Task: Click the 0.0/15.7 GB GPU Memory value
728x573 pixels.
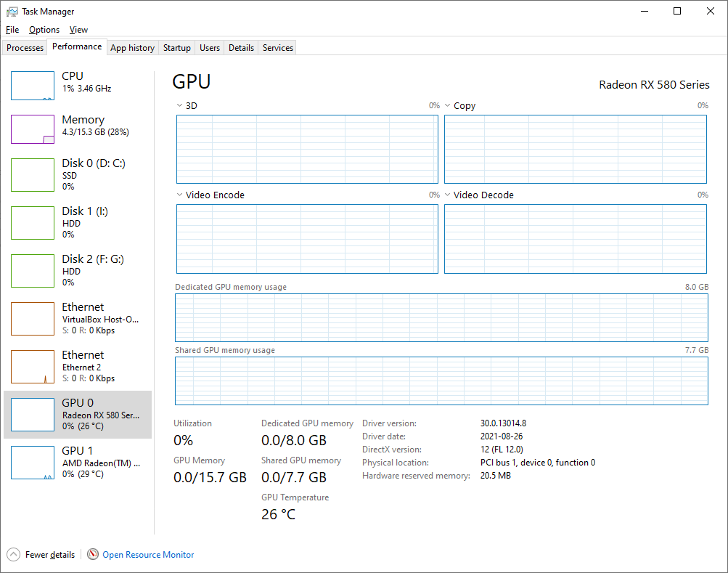Action: pyautogui.click(x=210, y=477)
